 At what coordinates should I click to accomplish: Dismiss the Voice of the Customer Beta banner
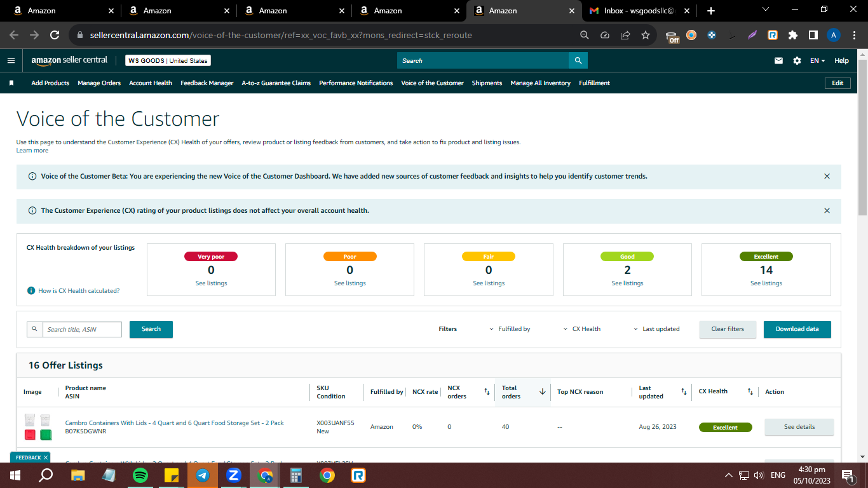point(827,176)
